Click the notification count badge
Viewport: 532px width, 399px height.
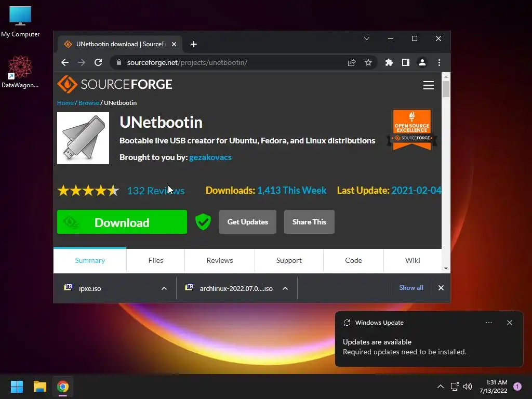(x=517, y=387)
